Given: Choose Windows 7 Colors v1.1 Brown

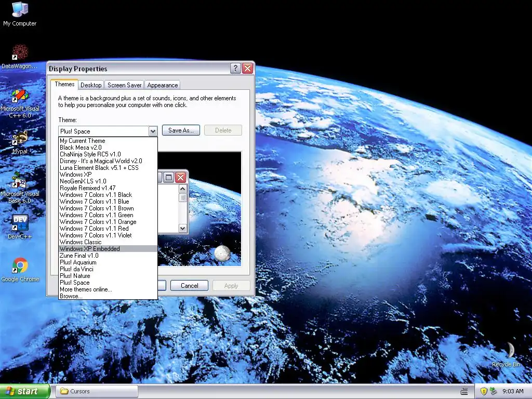Looking at the screenshot, I should (x=108, y=208).
